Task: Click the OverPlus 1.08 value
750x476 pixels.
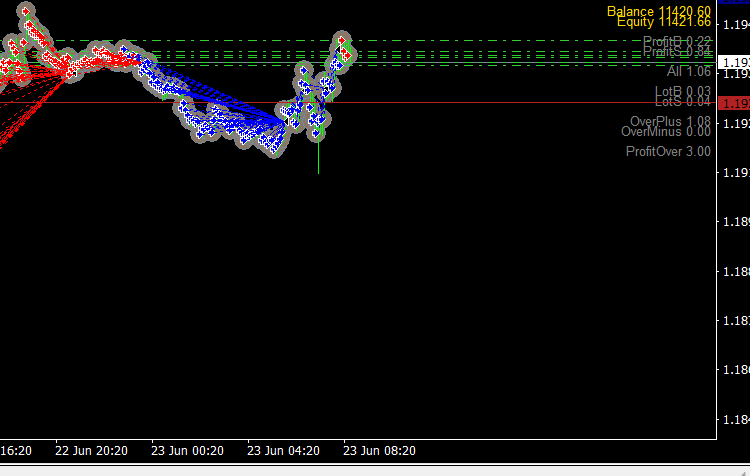Action: tap(670, 122)
